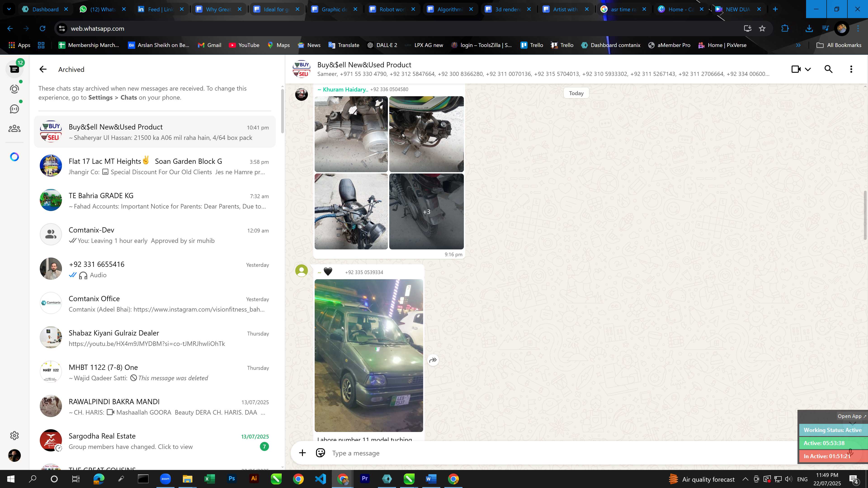868x488 pixels.
Task: Open Flat 17 Lac MT Heights chat
Action: pos(155,166)
